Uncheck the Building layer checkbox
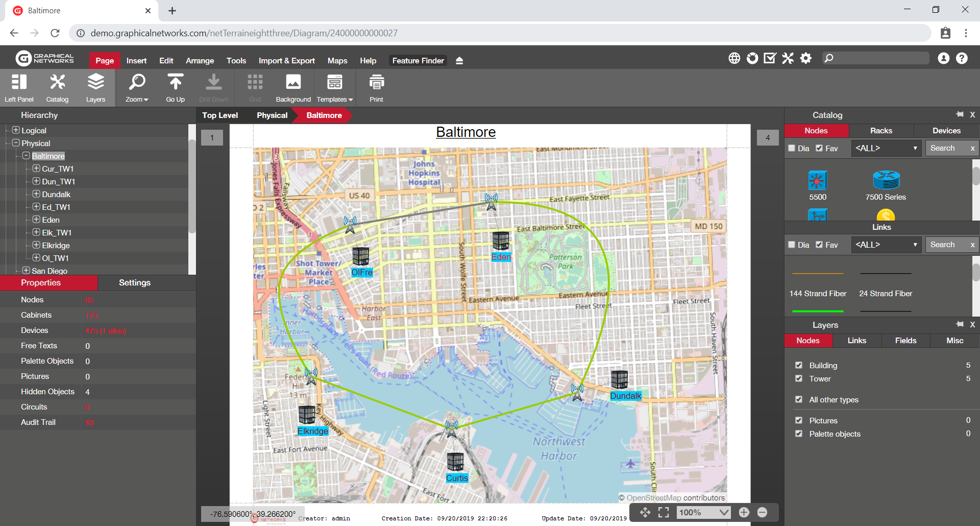The height and width of the screenshot is (526, 980). tap(799, 365)
